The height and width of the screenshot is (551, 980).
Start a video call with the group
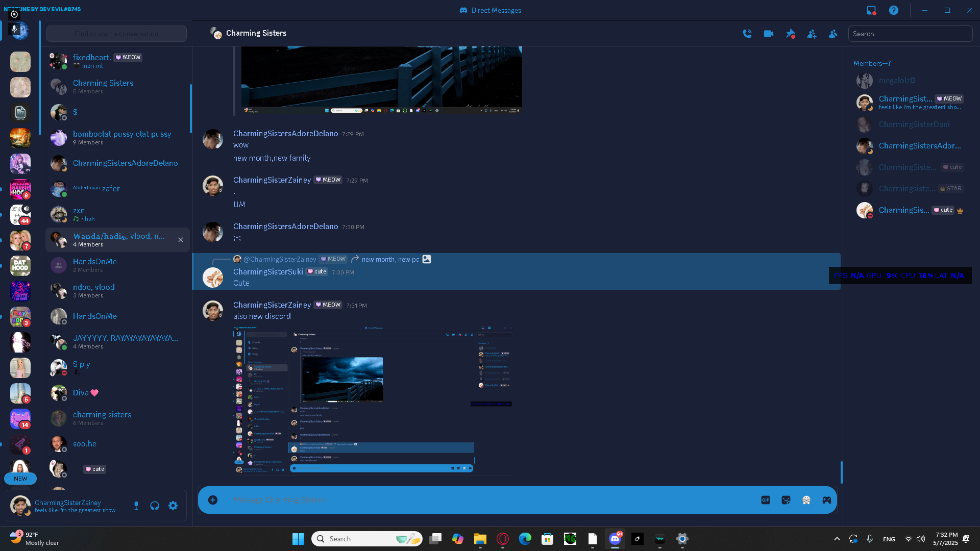[769, 34]
